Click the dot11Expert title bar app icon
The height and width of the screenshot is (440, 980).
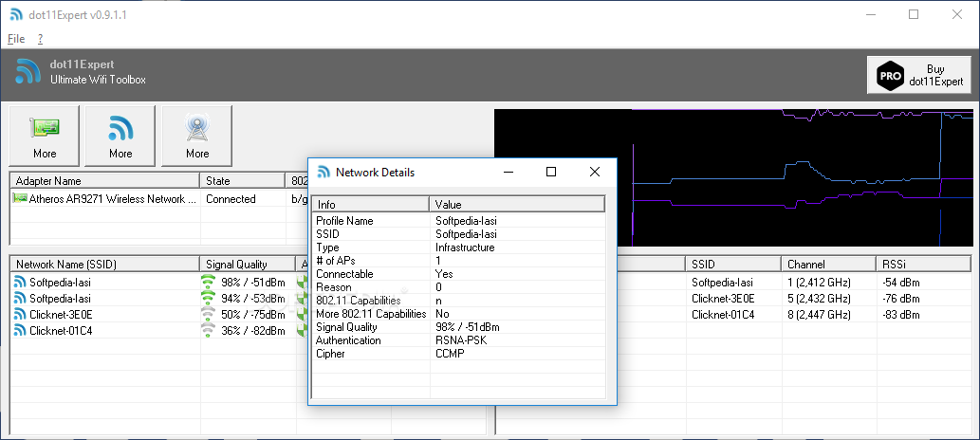16,14
